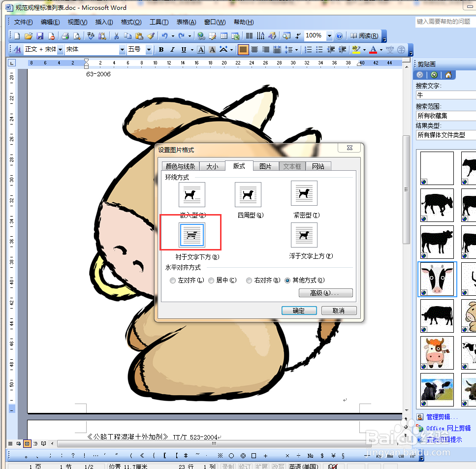The width and height of the screenshot is (476, 469).
Task: Click the Print icon
Action: point(65,36)
